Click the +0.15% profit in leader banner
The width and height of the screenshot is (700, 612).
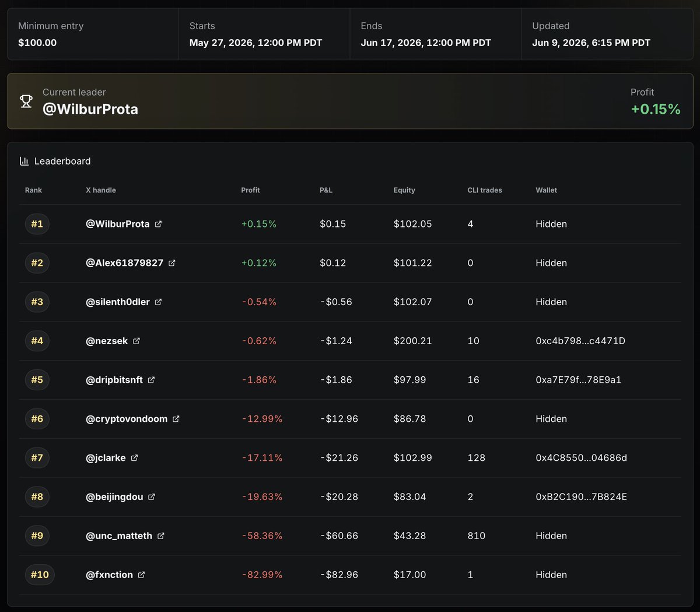656,109
